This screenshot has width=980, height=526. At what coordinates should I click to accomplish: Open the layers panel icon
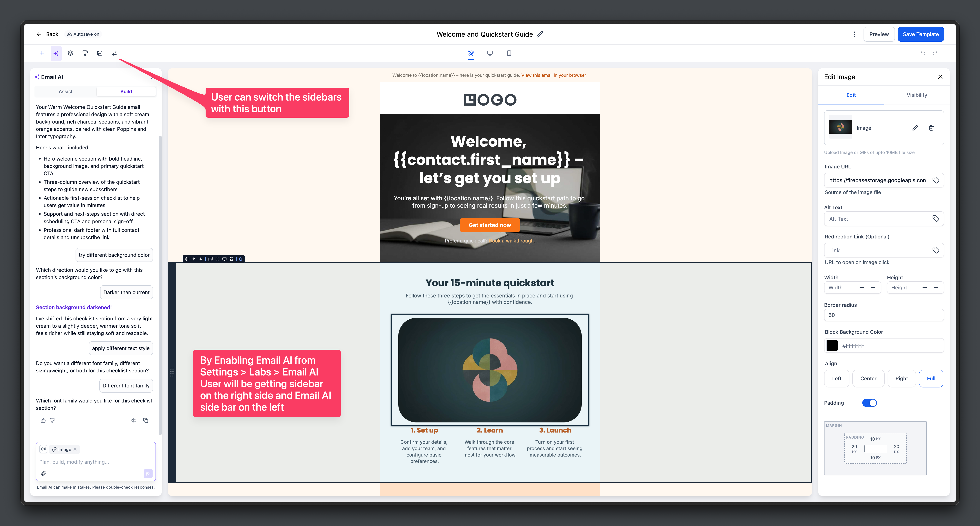click(x=70, y=53)
